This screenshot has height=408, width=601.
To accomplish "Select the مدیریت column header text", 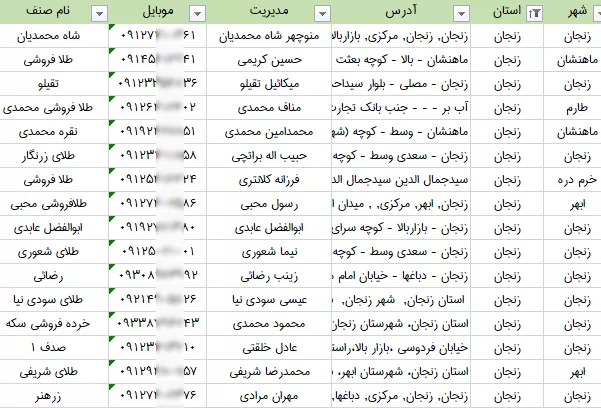I will [269, 11].
